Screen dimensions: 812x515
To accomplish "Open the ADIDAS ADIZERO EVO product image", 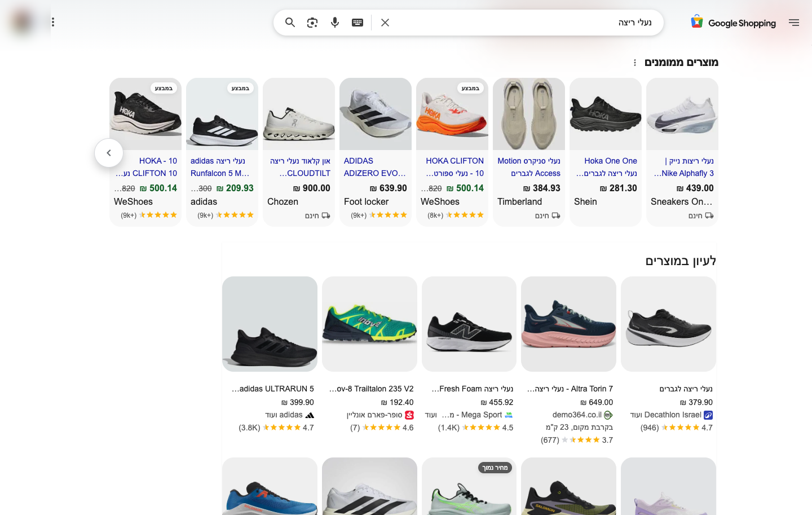I will pyautogui.click(x=376, y=114).
